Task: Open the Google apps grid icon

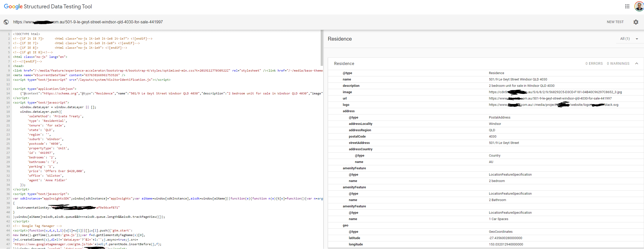Action: 627,6
